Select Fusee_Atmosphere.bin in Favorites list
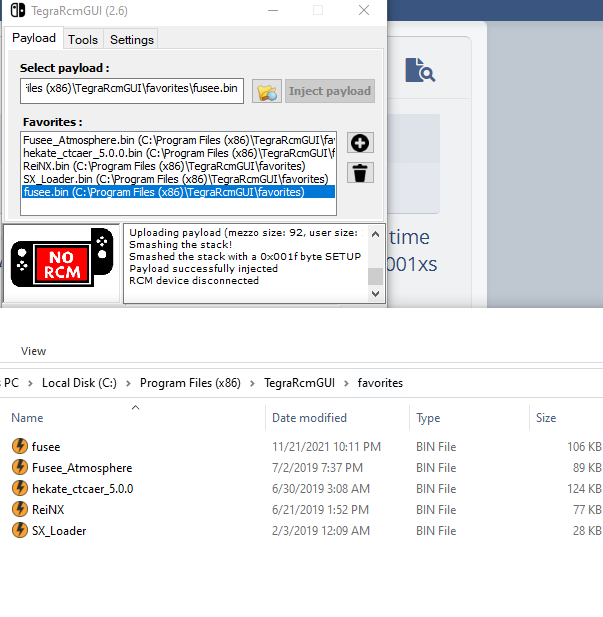 179,140
